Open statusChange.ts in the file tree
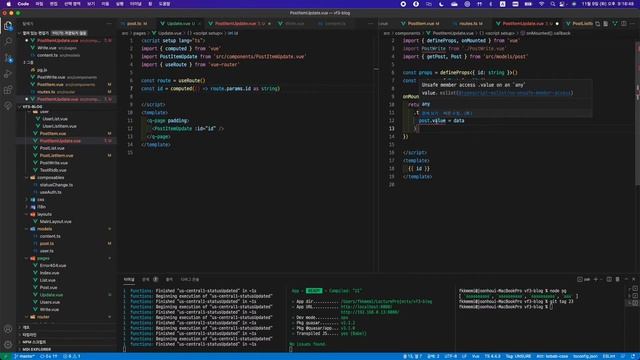The height and width of the screenshot is (360, 640). 56,185
